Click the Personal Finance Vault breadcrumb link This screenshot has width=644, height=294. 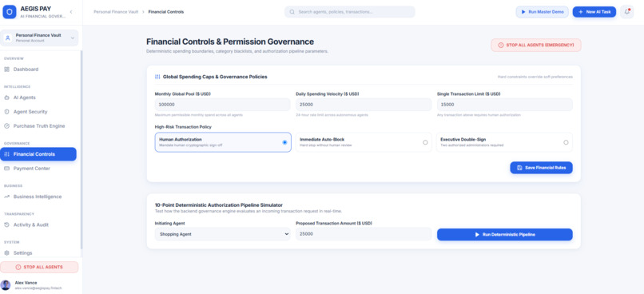coord(116,12)
